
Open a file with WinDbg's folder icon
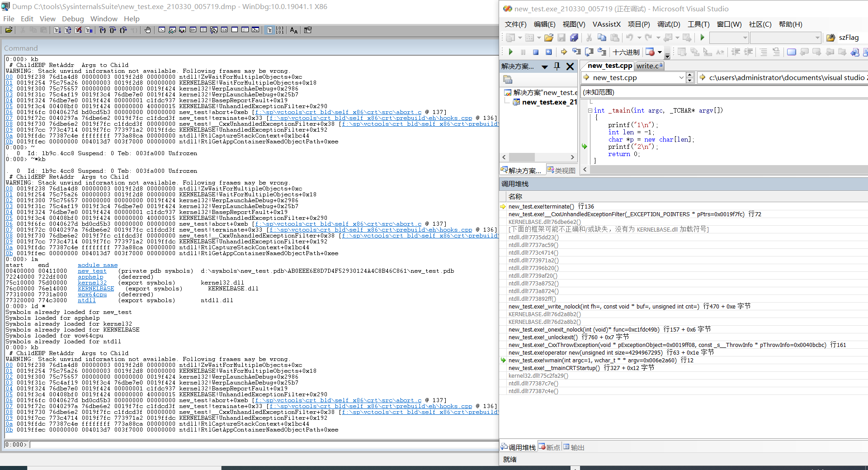point(9,30)
